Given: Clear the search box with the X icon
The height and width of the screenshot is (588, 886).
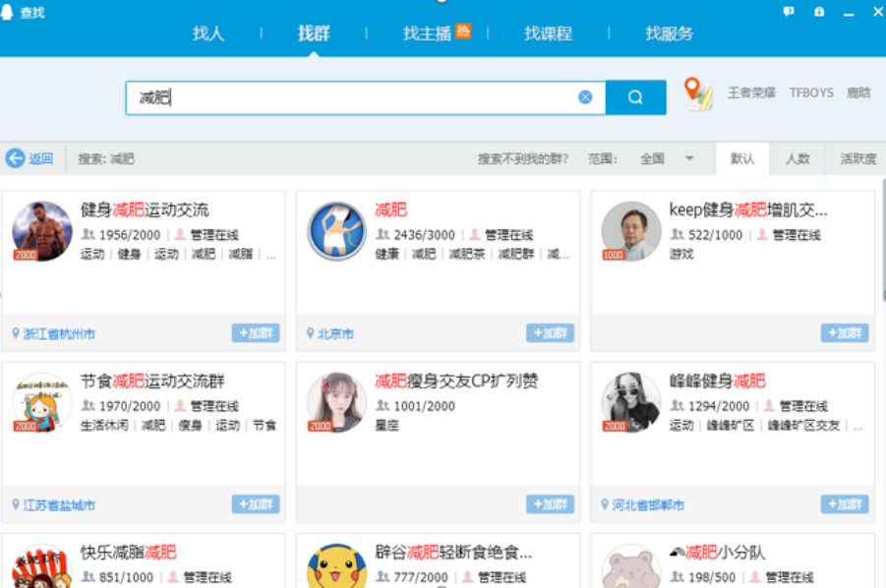Looking at the screenshot, I should tap(585, 96).
